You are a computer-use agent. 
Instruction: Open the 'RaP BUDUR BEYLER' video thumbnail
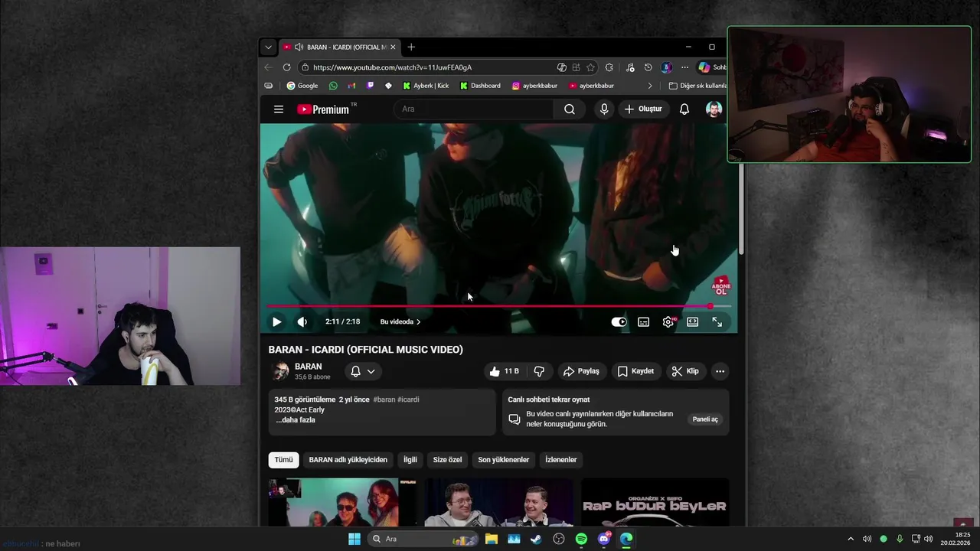tap(655, 502)
